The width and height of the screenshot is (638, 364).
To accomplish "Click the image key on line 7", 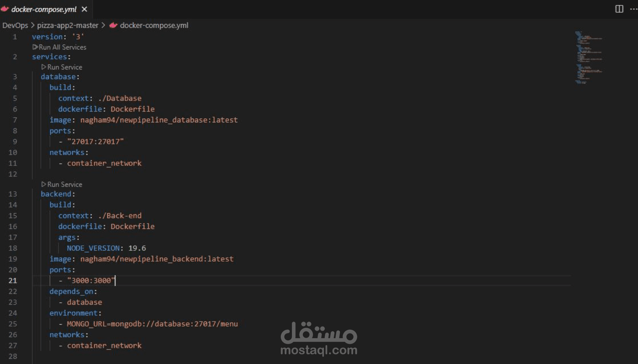I will click(x=60, y=120).
